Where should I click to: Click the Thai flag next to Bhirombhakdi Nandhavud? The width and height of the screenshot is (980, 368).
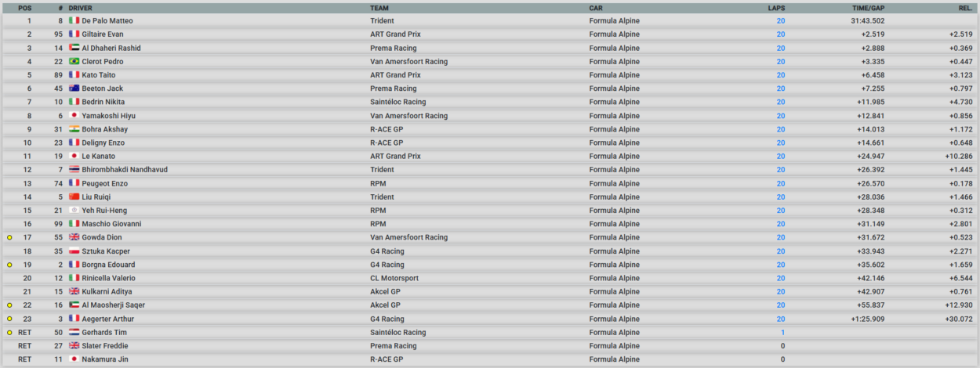point(74,170)
